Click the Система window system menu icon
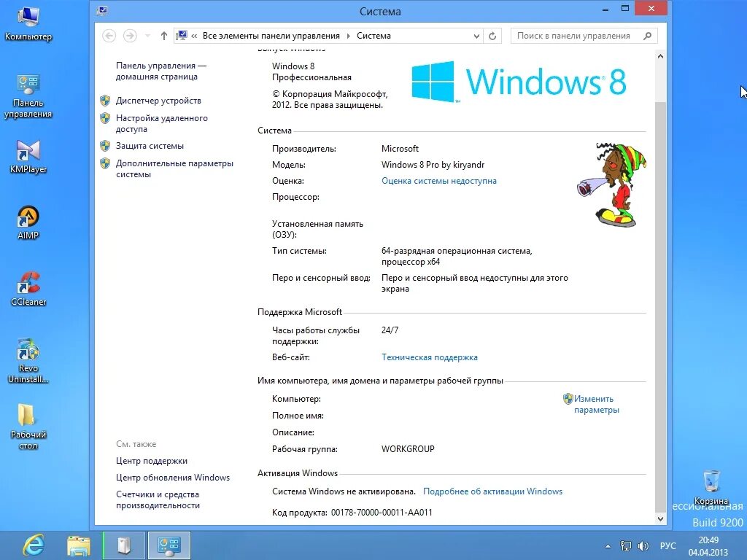This screenshot has width=747, height=560. coord(102,9)
